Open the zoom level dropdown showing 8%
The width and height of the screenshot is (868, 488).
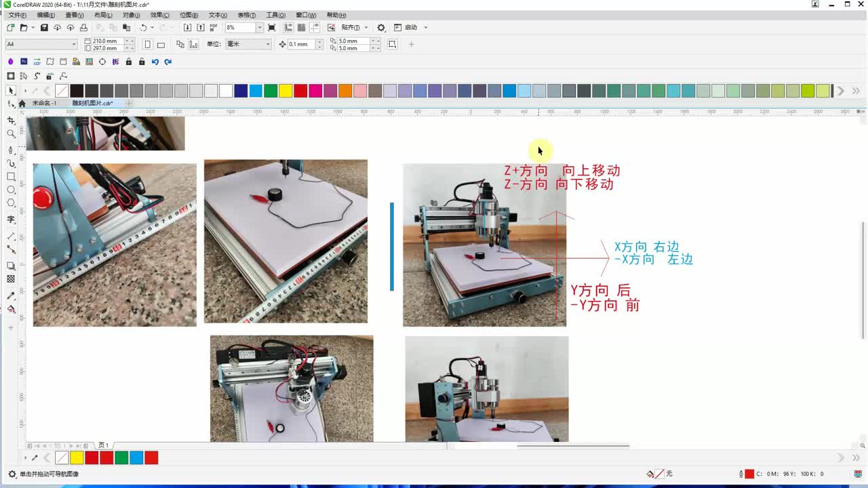[259, 28]
